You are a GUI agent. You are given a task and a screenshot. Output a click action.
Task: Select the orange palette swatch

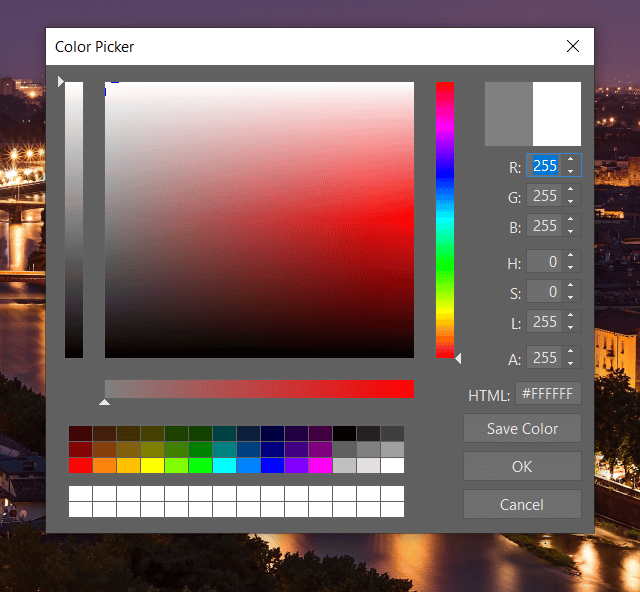(x=104, y=465)
